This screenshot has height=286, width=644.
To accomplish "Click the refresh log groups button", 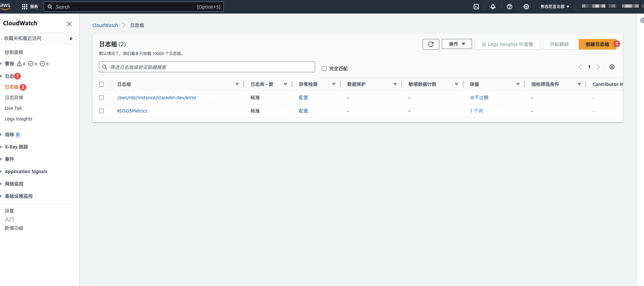I will [431, 44].
